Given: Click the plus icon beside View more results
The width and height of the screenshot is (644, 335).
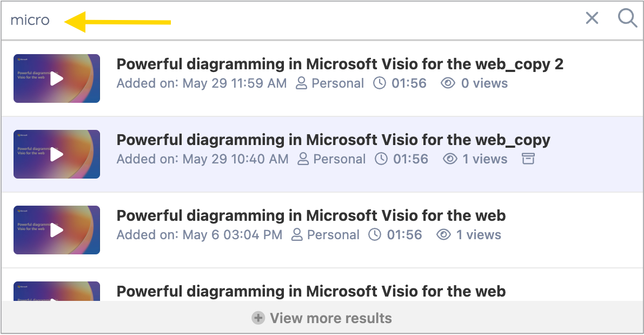Looking at the screenshot, I should tap(258, 318).
